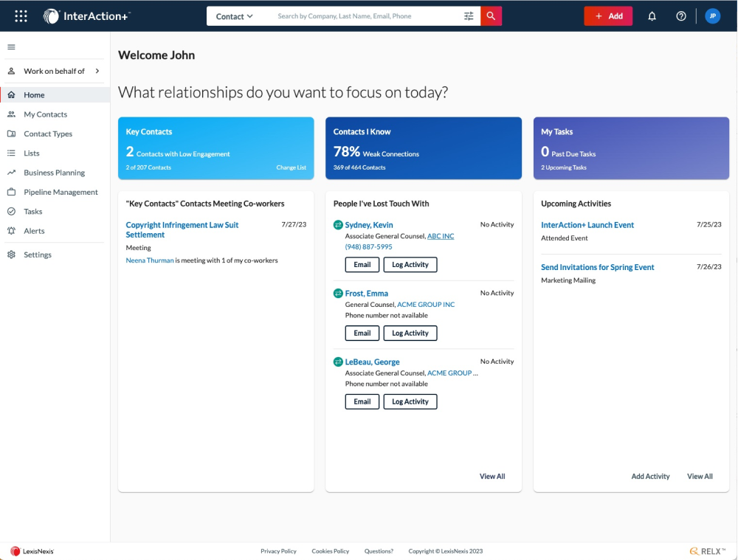The image size is (738, 560).
Task: Open the JP user profile avatar
Action: (x=713, y=16)
